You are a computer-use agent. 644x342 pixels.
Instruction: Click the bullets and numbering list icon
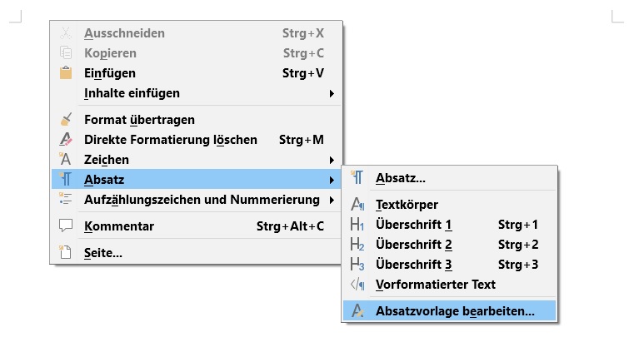pyautogui.click(x=67, y=200)
